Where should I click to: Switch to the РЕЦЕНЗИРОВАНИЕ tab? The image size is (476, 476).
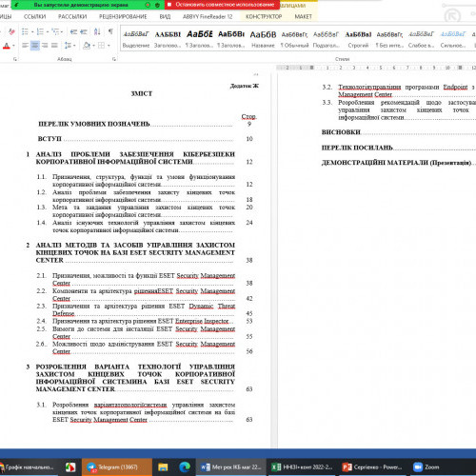pyautogui.click(x=123, y=16)
